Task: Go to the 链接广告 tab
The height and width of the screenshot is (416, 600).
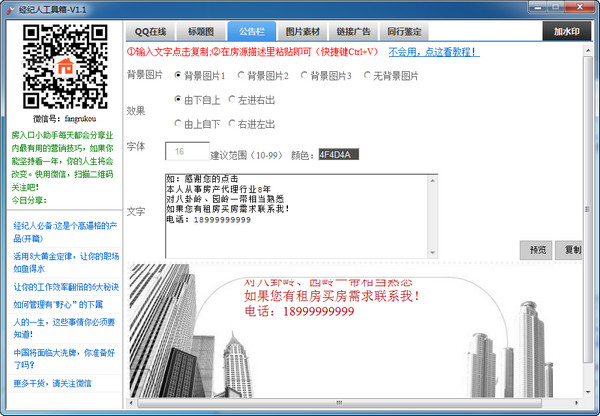Action: pos(352,30)
